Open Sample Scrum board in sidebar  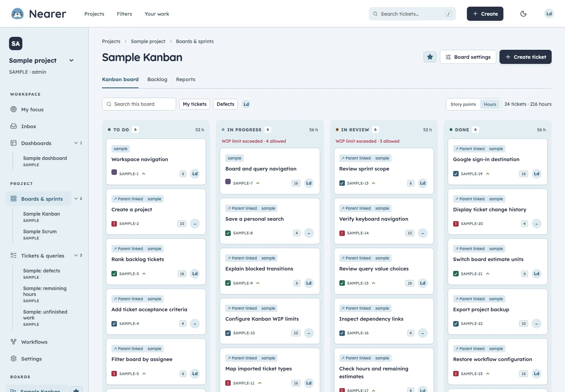pyautogui.click(x=40, y=234)
